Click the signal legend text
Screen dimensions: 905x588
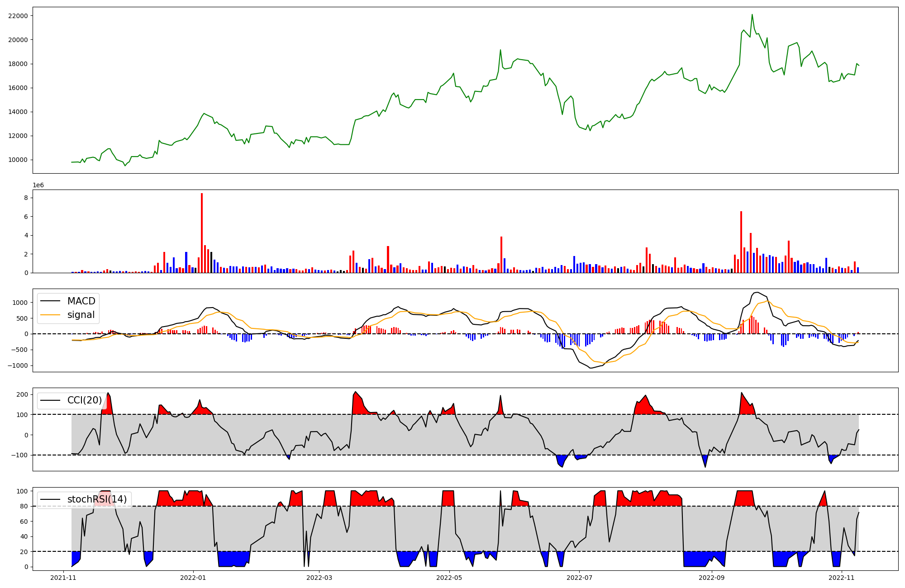(81, 315)
